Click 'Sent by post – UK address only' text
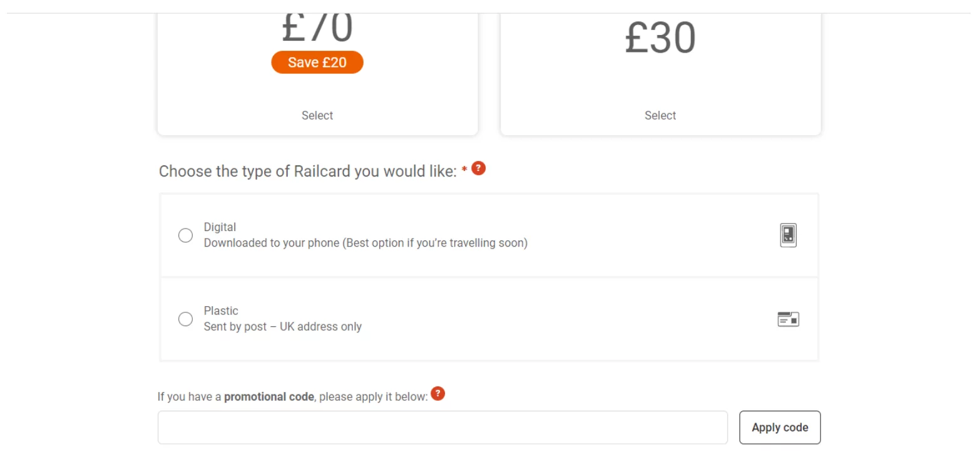Screen dimensions: 980x469 point(283,327)
